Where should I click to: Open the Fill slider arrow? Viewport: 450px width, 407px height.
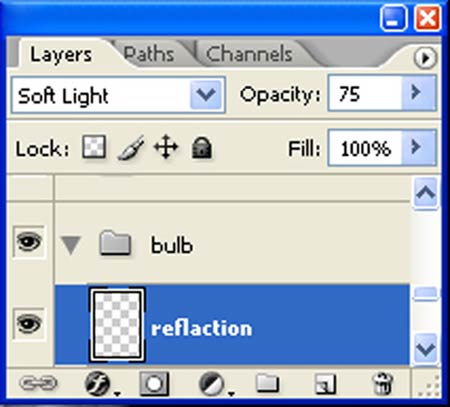tap(418, 148)
